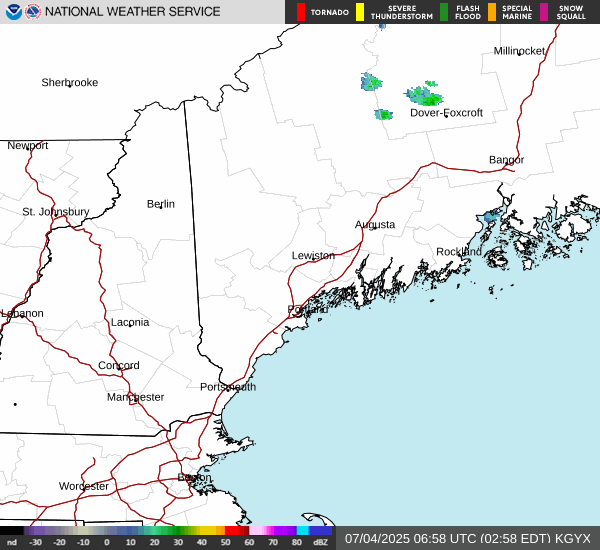600x550 pixels.
Task: Click the blue radar echo near Rockland coast
Action: pyautogui.click(x=491, y=217)
